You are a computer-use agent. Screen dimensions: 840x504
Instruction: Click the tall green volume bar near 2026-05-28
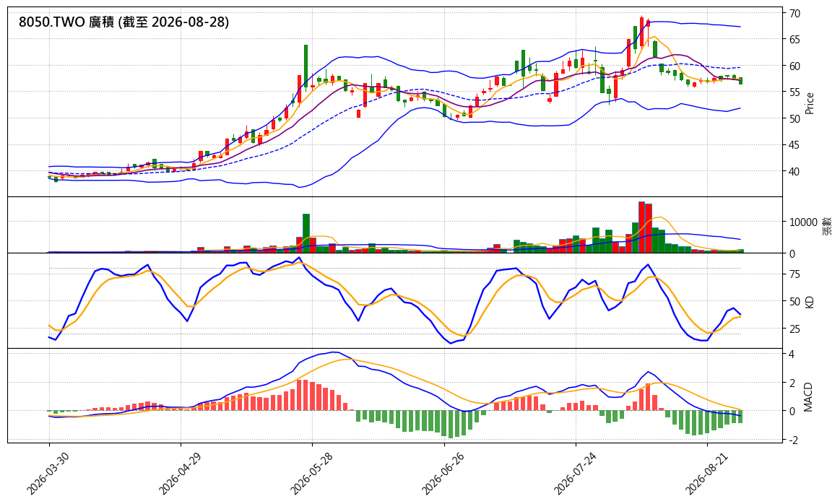(x=306, y=233)
